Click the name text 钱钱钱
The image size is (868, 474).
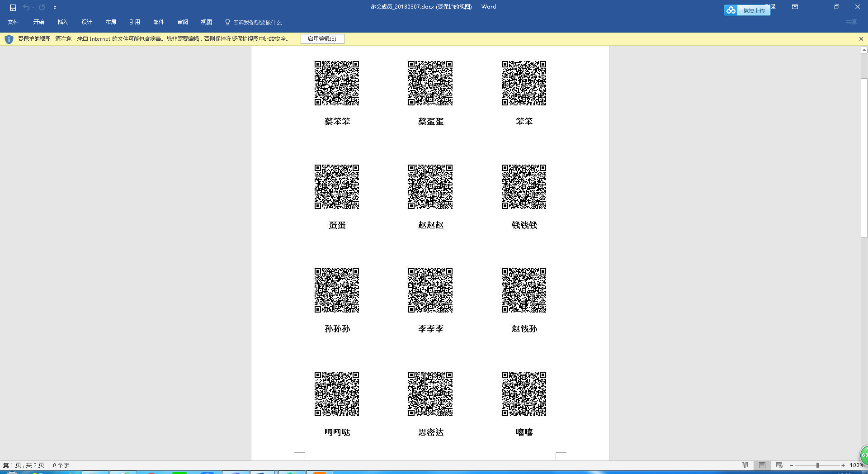coord(524,225)
